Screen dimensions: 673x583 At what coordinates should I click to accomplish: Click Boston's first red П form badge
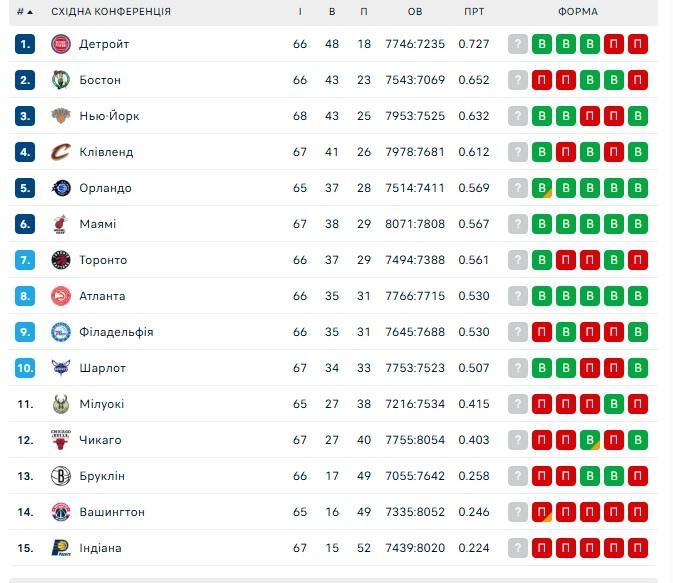(x=542, y=80)
